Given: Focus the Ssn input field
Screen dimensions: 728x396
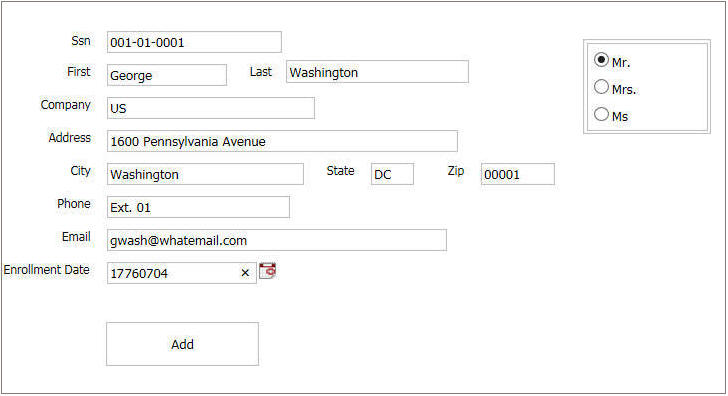Looking at the screenshot, I should coord(194,42).
